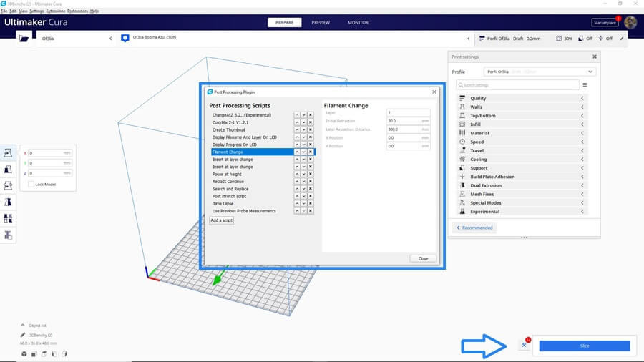Remove the Filament Change script

pos(311,152)
